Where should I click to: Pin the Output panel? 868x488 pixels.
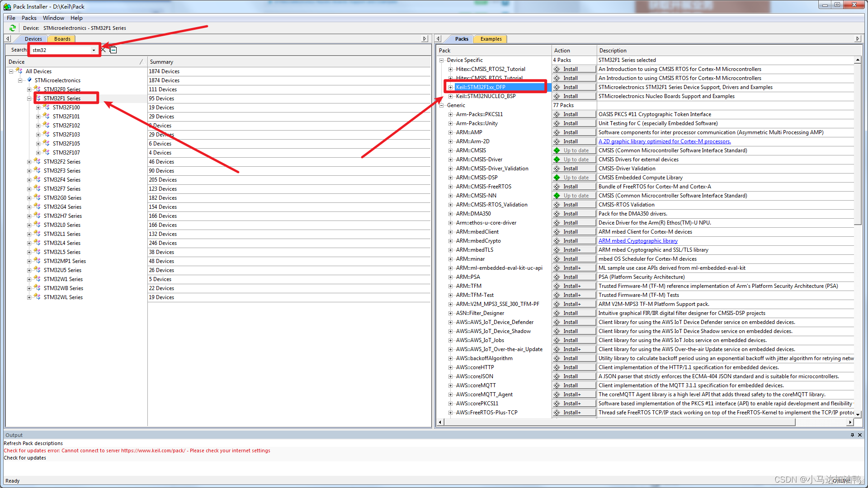coord(852,435)
